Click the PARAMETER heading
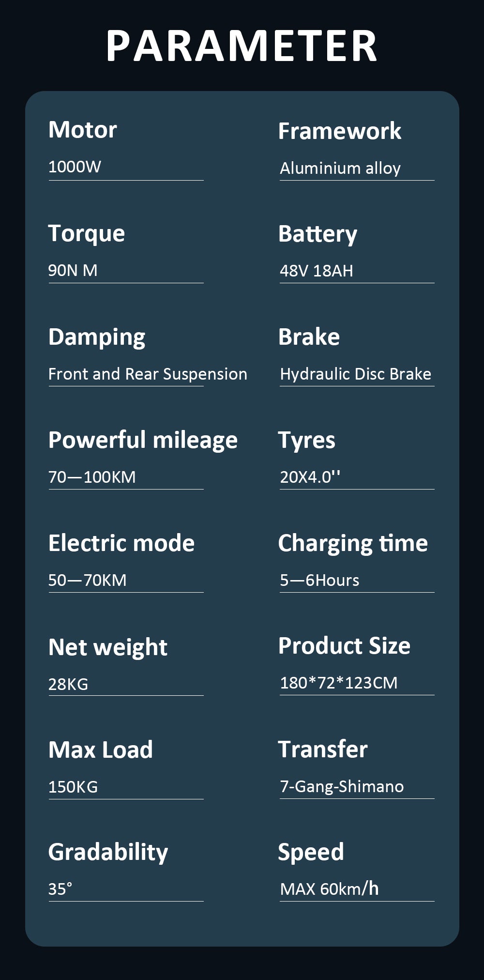Viewport: 484px width, 980px height. coord(242,46)
